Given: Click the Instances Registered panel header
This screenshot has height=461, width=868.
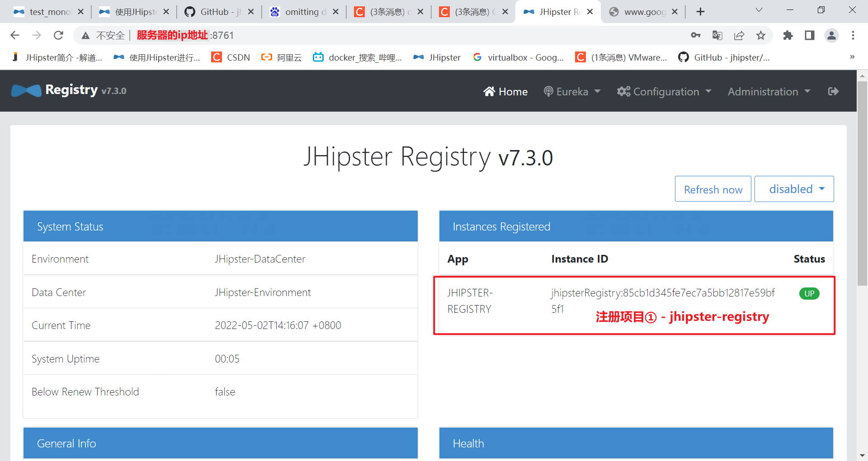Looking at the screenshot, I should [x=636, y=226].
